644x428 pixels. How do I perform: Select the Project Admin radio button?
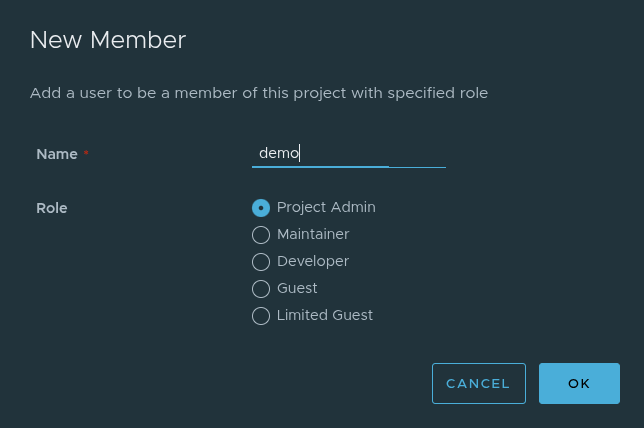261,208
